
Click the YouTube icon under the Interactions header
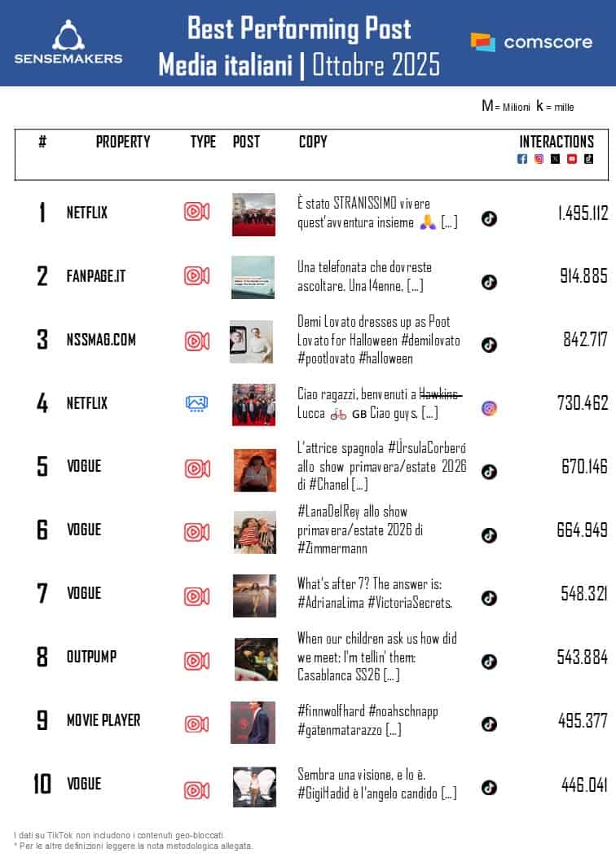(x=572, y=159)
